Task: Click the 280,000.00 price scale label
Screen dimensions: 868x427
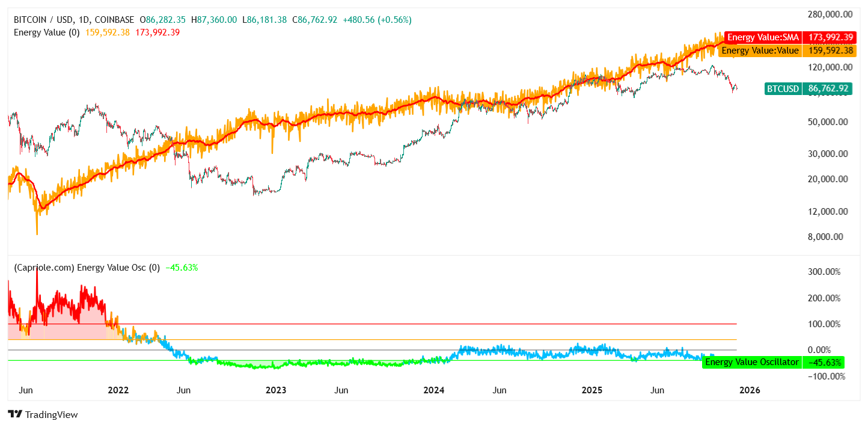Action: click(x=830, y=14)
